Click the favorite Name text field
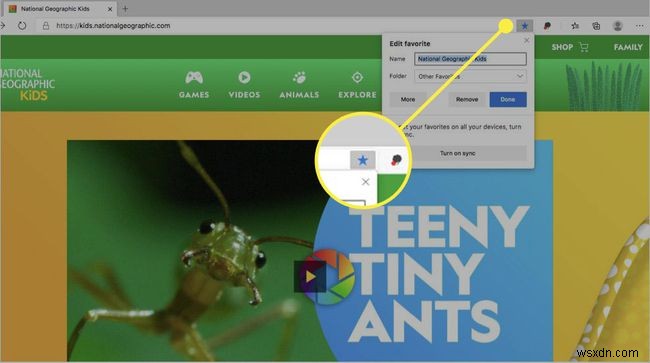This screenshot has width=650, height=363. point(471,59)
